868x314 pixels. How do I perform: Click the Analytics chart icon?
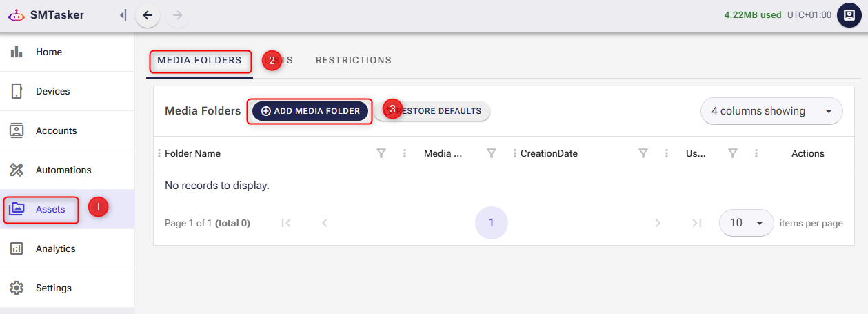click(x=17, y=248)
